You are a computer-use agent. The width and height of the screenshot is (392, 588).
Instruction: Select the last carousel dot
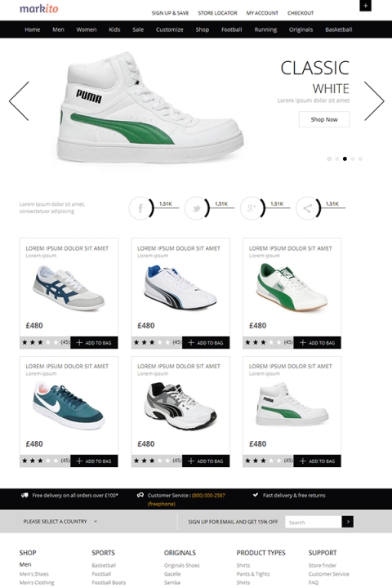point(360,159)
